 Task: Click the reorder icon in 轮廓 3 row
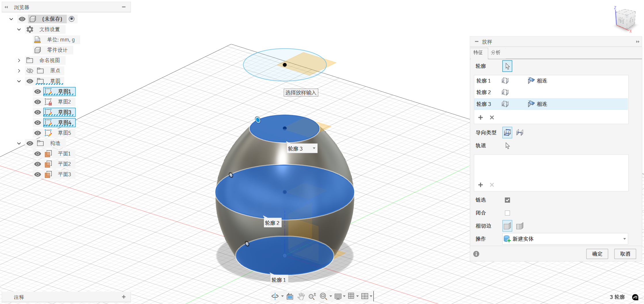click(x=505, y=104)
